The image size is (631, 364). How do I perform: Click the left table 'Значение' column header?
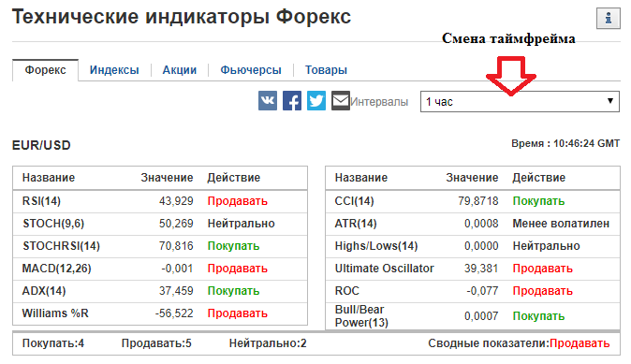pos(167,178)
